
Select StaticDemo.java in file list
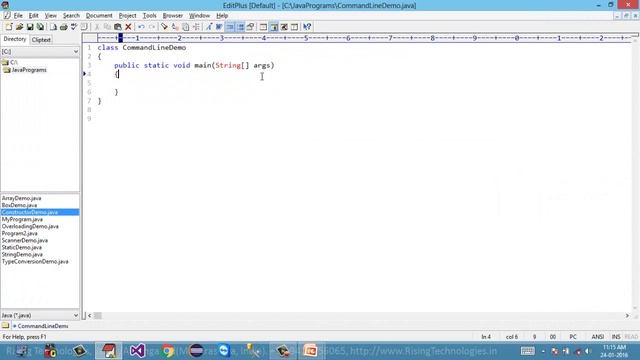pos(21,247)
